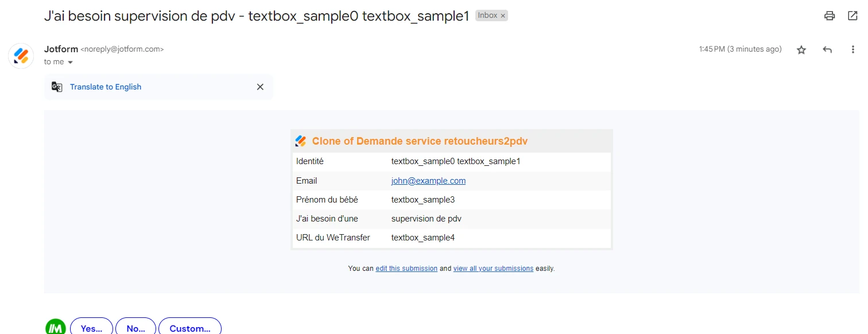The width and height of the screenshot is (868, 334).
Task: Choose the Custom reply suggestion
Action: click(x=189, y=328)
